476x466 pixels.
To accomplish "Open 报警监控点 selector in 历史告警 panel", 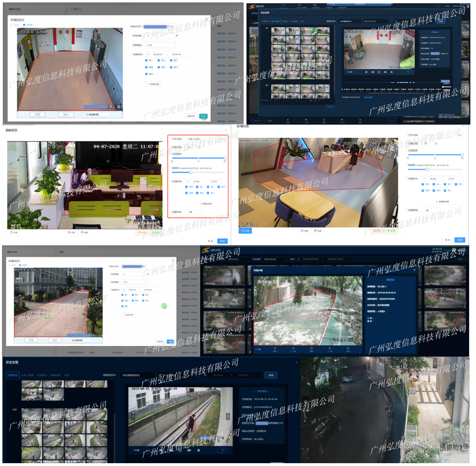I will click(x=134, y=375).
